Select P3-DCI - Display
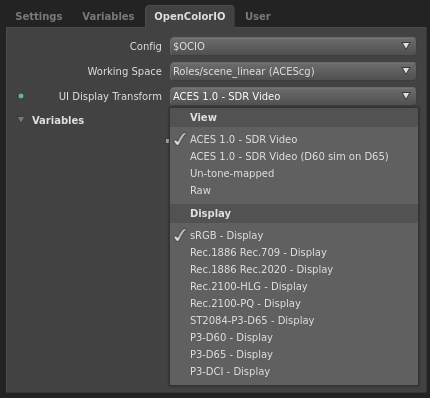This screenshot has height=398, width=430. (294, 371)
